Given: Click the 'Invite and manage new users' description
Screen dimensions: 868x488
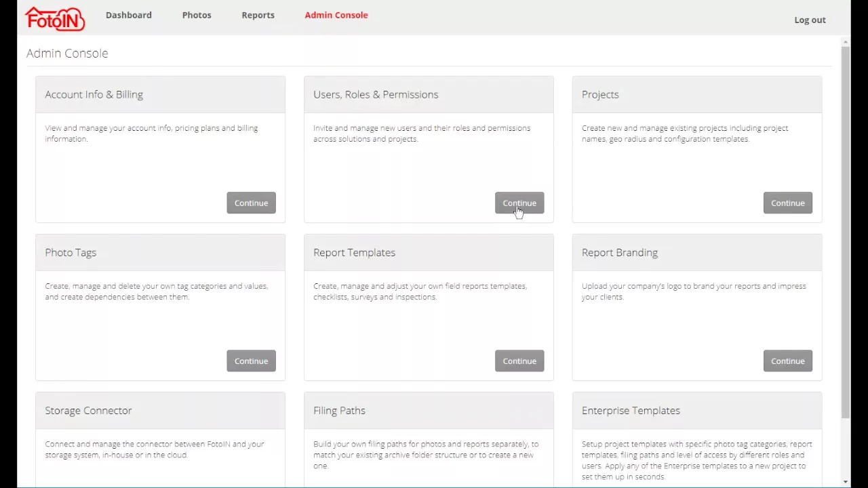Looking at the screenshot, I should (x=422, y=134).
